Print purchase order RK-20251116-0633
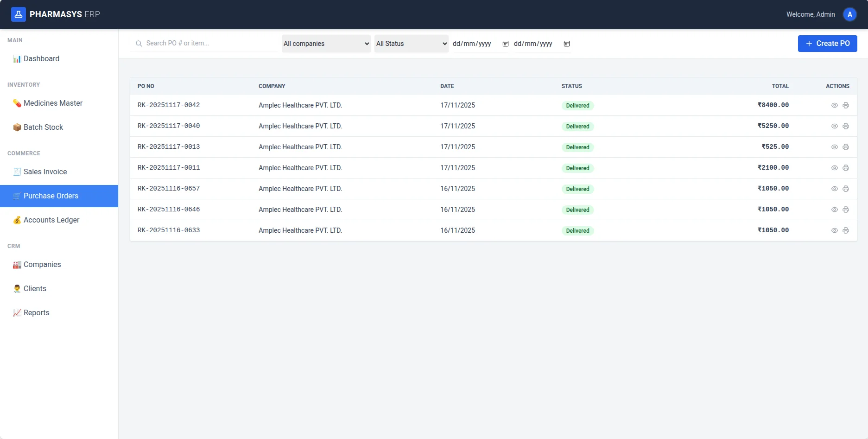The height and width of the screenshot is (439, 868). (846, 230)
